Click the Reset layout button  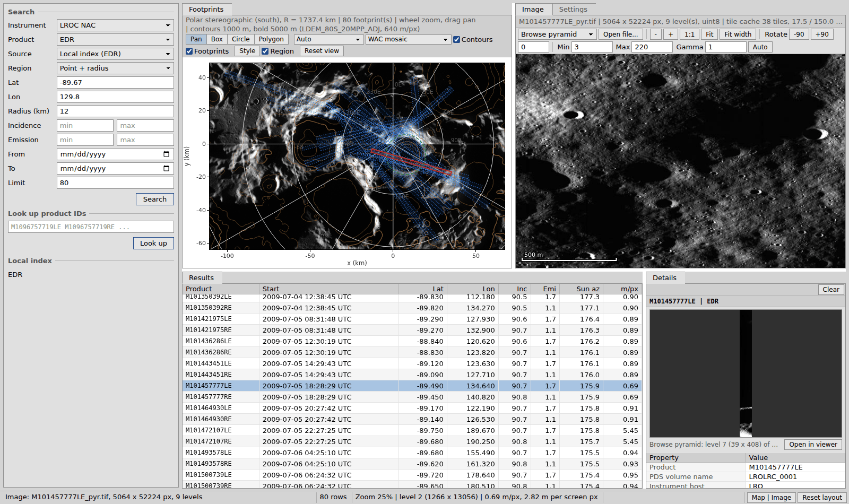coord(822,497)
